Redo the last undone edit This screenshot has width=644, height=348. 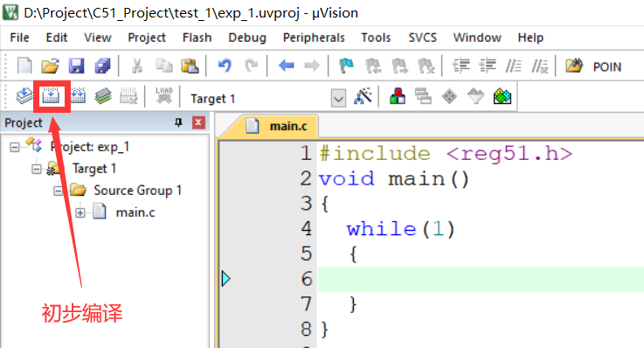click(x=251, y=66)
